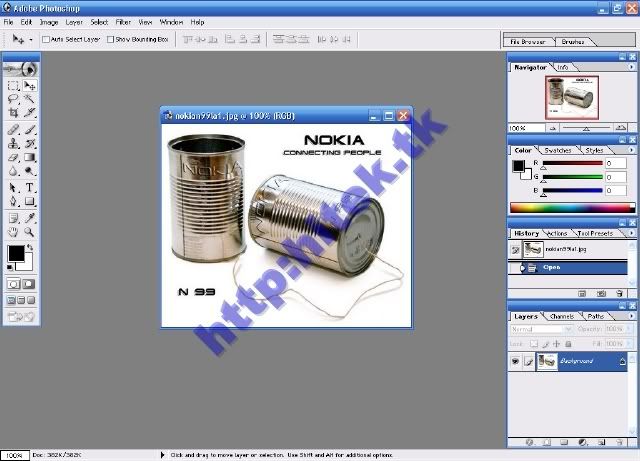Toggle history brush source for nokian99ia1.jpg snapshot
Image resolution: width=640 pixels, height=461 pixels.
[516, 250]
